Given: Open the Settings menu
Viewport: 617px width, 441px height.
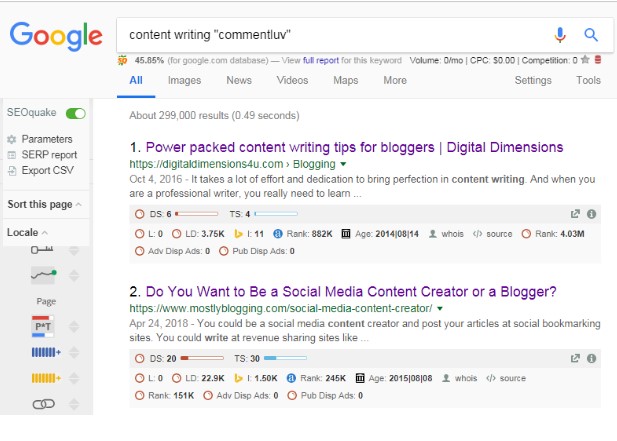Looking at the screenshot, I should pos(533,81).
